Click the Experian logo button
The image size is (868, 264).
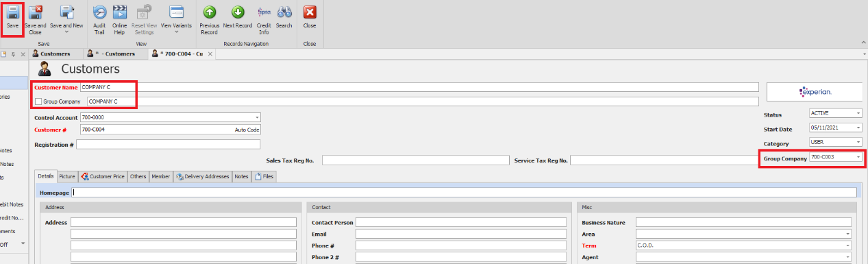pyautogui.click(x=814, y=92)
